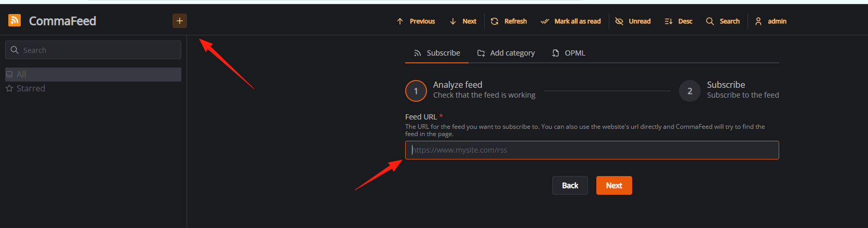
Task: Switch to the OPML tab
Action: point(569,53)
